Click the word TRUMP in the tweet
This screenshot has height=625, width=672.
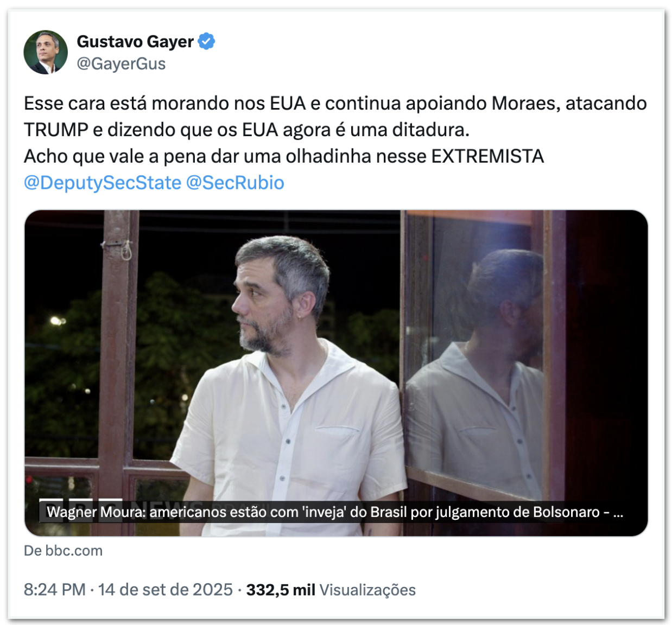[x=56, y=130]
